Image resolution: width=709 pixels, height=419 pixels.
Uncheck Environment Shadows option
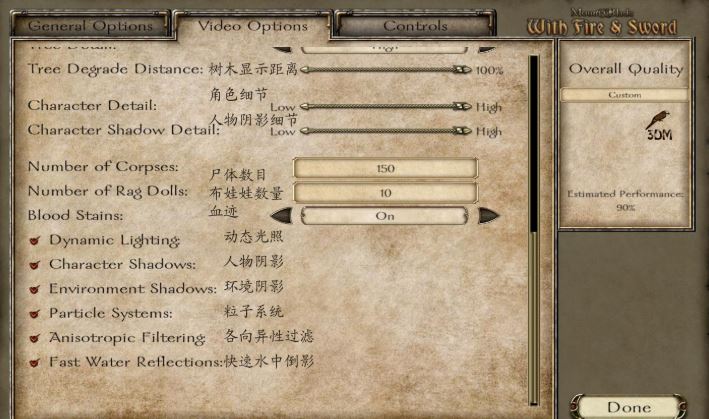(x=34, y=289)
